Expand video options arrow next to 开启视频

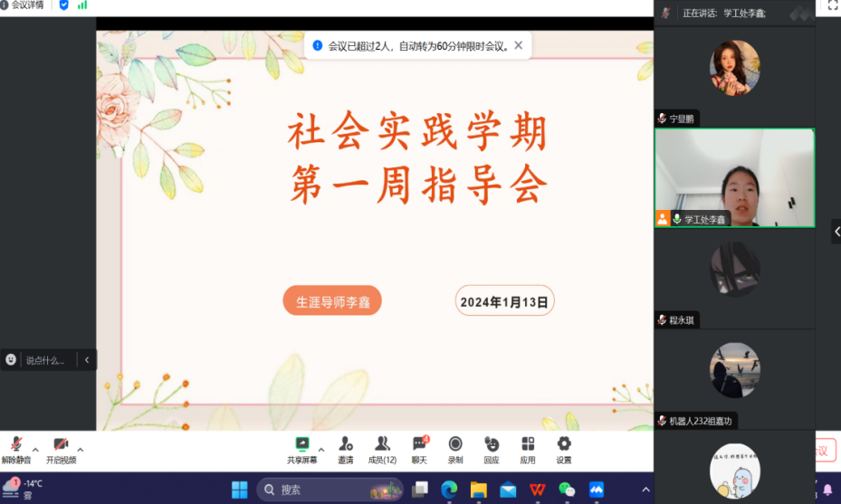(x=81, y=450)
